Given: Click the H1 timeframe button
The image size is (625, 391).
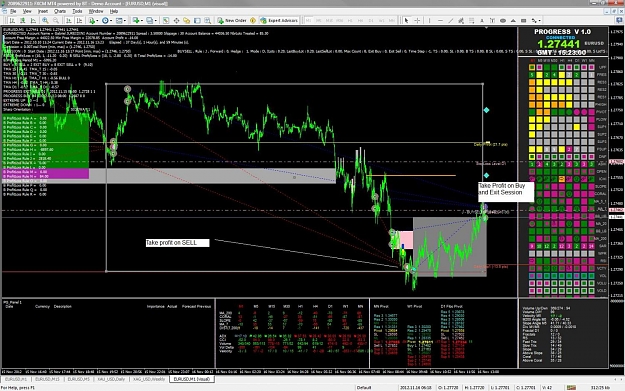Looking at the screenshot, I should pos(350,20).
